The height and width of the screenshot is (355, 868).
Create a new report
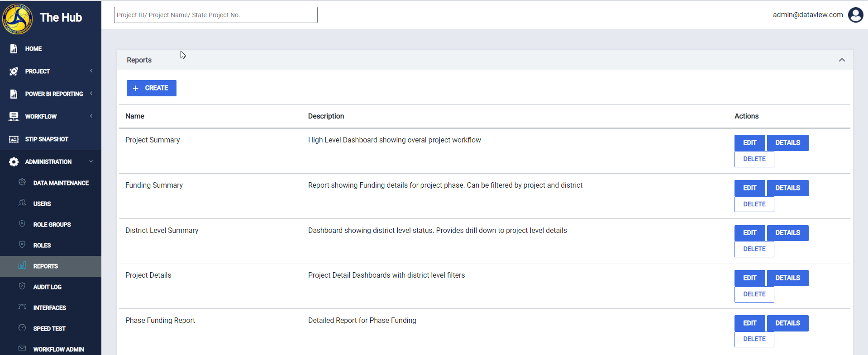[152, 88]
